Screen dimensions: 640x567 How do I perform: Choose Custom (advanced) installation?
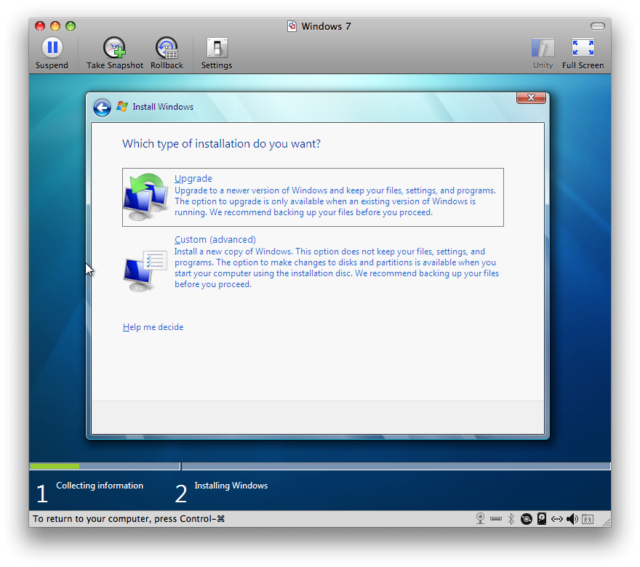(x=313, y=262)
